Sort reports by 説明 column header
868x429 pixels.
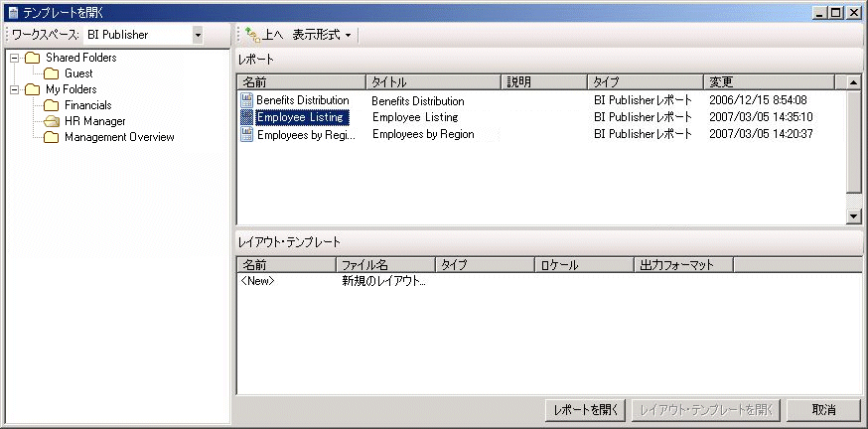pos(544,82)
